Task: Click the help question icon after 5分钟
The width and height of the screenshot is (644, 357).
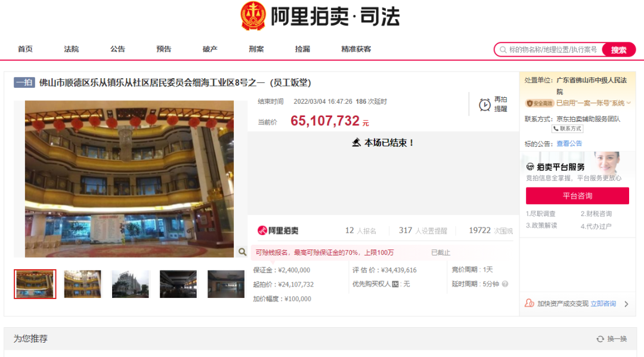Action: coord(505,284)
